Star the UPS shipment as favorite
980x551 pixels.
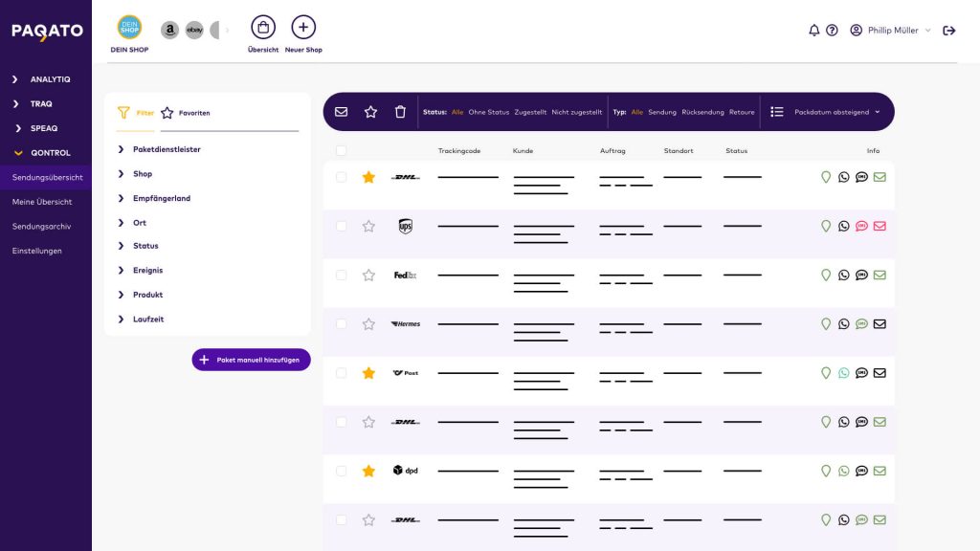[368, 227]
